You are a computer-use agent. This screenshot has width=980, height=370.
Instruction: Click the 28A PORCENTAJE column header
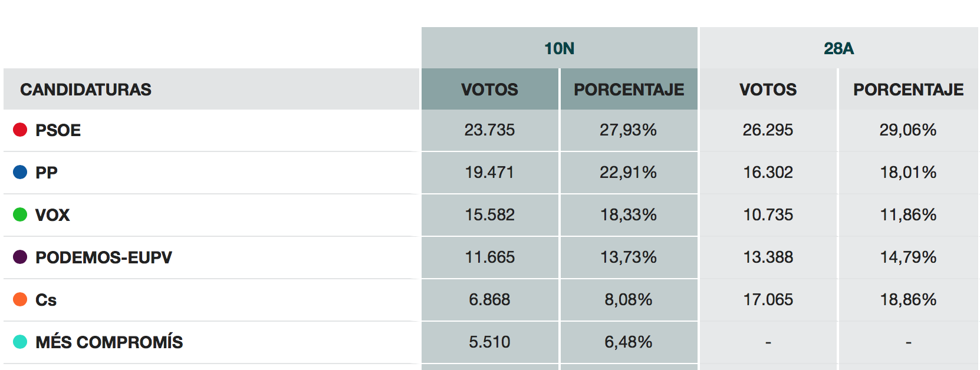click(x=908, y=90)
